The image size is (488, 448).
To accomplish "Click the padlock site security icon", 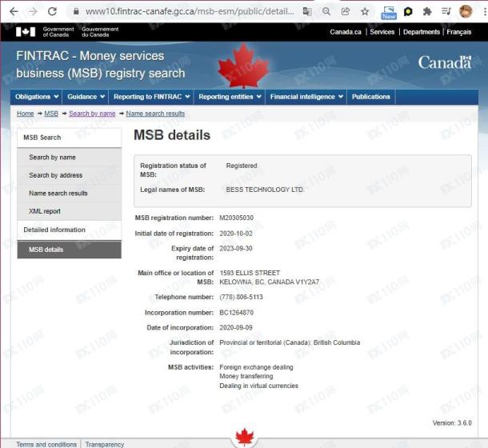I will pos(76,11).
